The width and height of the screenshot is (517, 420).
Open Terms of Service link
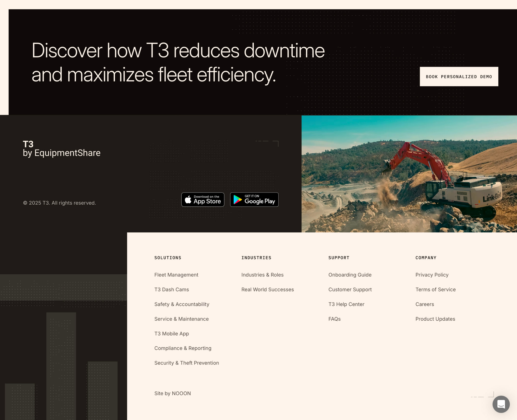coord(435,289)
